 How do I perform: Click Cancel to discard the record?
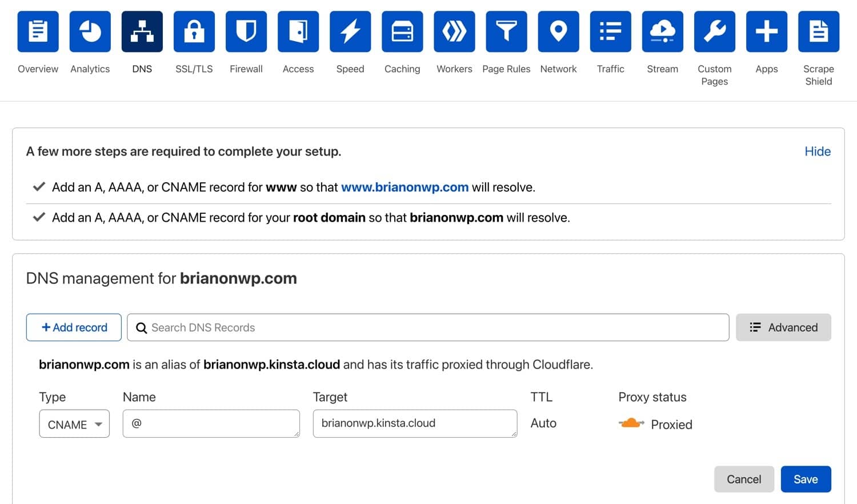tap(744, 479)
